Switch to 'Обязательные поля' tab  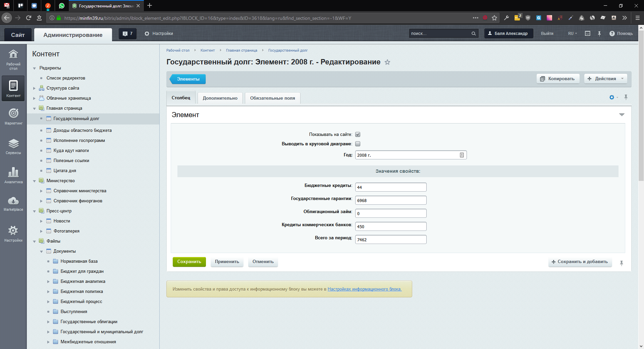coord(272,98)
